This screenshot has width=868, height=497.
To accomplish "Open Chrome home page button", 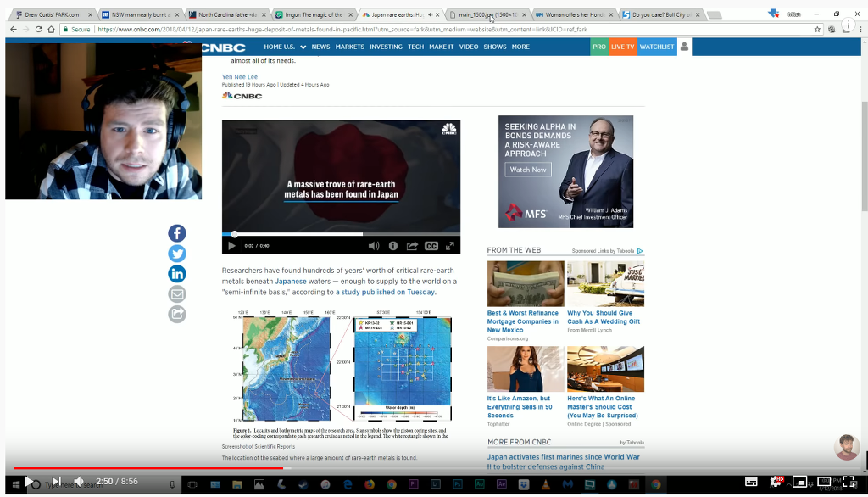I will point(51,30).
